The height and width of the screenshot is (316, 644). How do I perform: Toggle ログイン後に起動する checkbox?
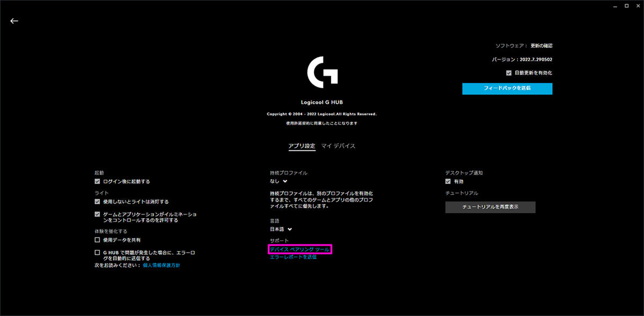pos(97,182)
